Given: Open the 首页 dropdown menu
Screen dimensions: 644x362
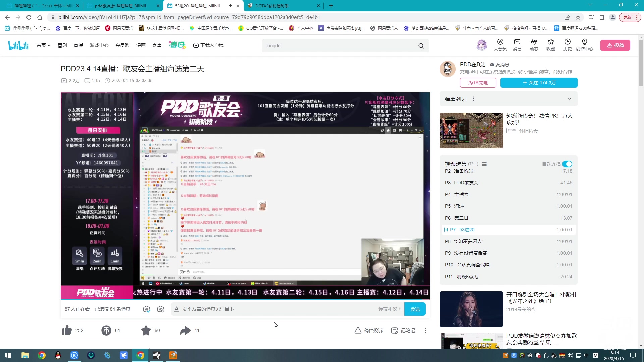Looking at the screenshot, I should pyautogui.click(x=44, y=45).
